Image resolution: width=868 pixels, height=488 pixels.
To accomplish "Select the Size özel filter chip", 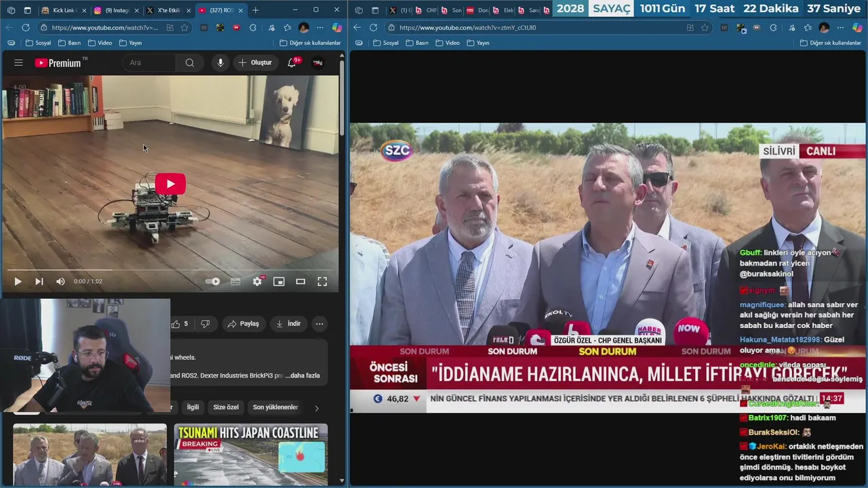I will pyautogui.click(x=226, y=407).
